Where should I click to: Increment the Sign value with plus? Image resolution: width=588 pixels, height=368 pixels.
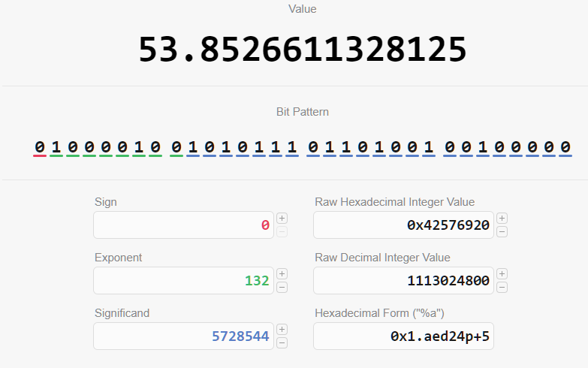point(282,218)
